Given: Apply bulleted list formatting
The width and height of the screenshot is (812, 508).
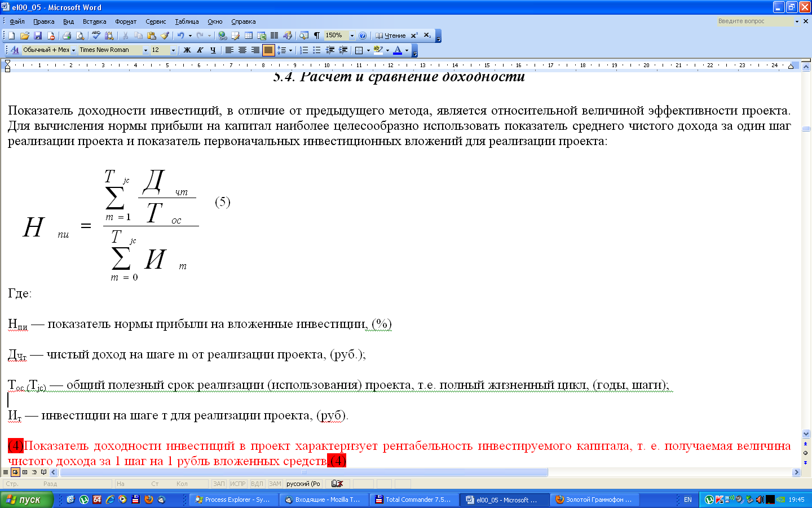Looking at the screenshot, I should (x=317, y=50).
